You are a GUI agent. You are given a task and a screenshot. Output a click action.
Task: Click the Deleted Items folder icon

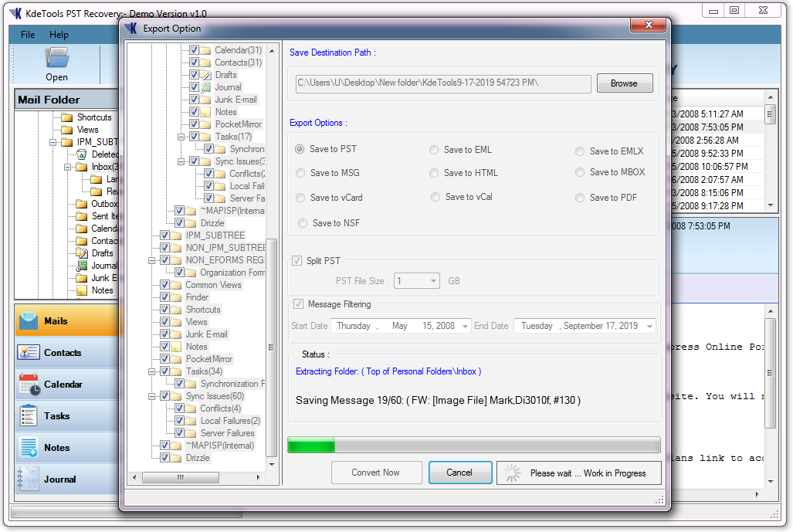pyautogui.click(x=82, y=154)
